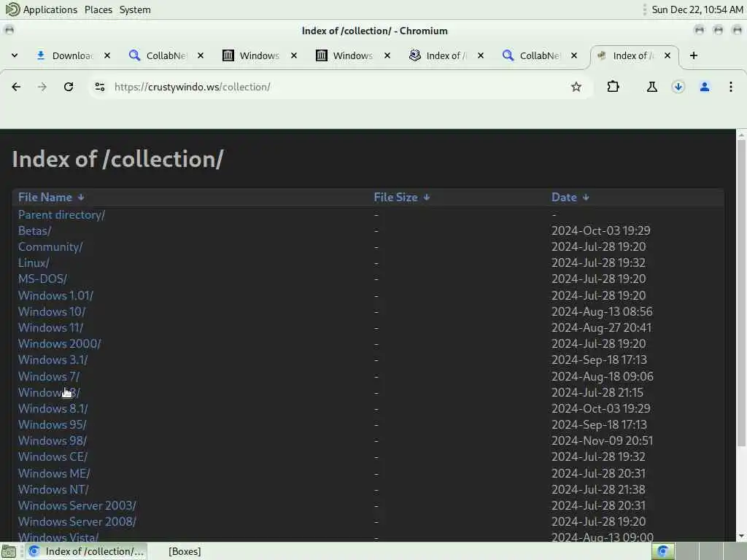Select the Index of /collection/ taskbar entry

coord(86,551)
